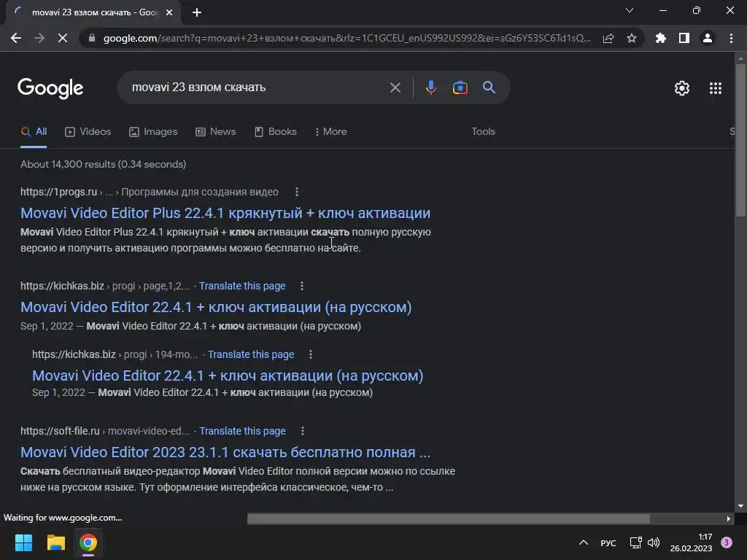Click Chrome icon in taskbar

tap(88, 542)
